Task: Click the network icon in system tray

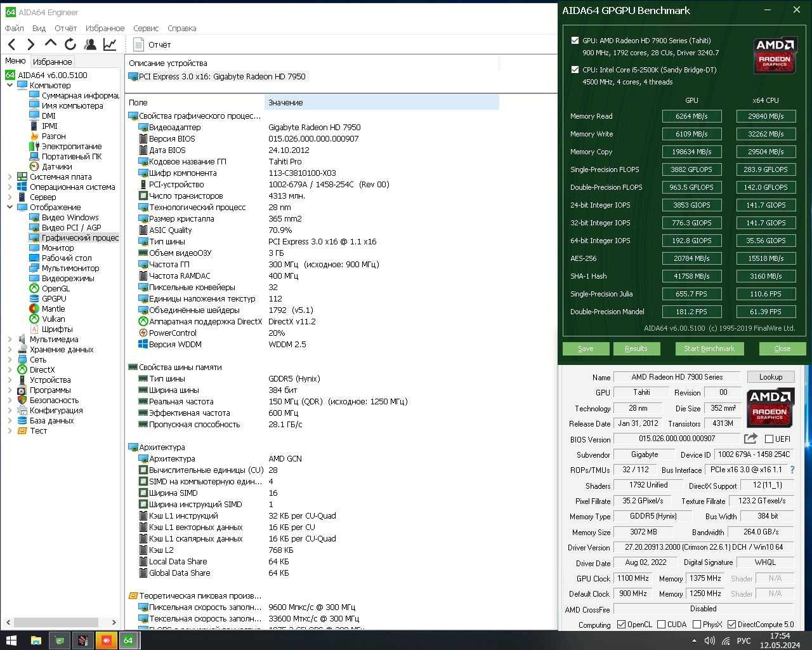Action: tap(726, 640)
